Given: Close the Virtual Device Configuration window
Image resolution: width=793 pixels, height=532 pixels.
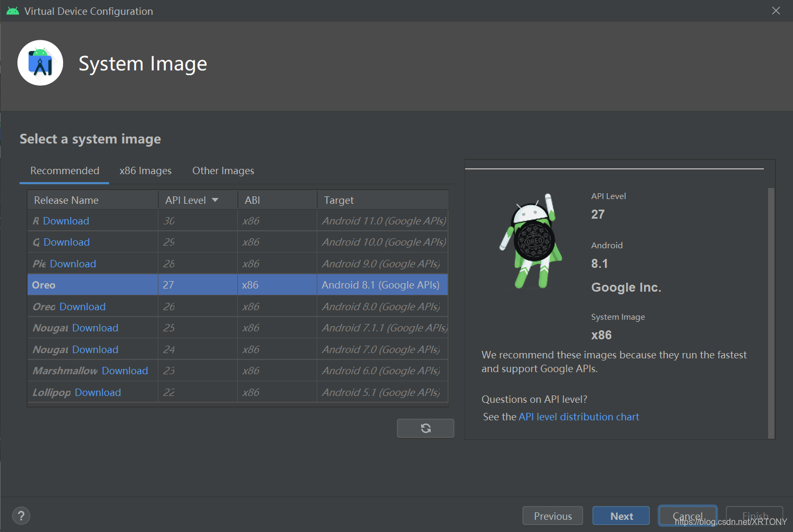Looking at the screenshot, I should 776,11.
